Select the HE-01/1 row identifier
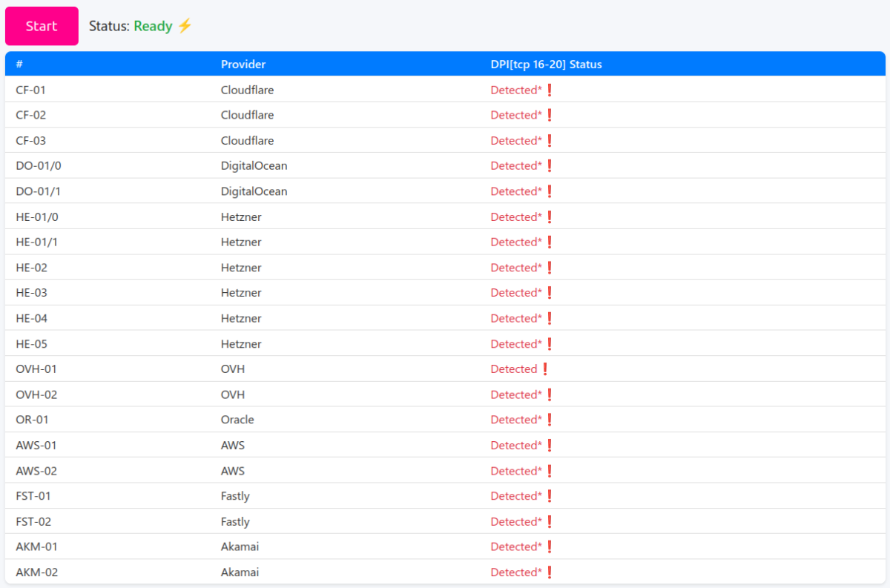 35,242
